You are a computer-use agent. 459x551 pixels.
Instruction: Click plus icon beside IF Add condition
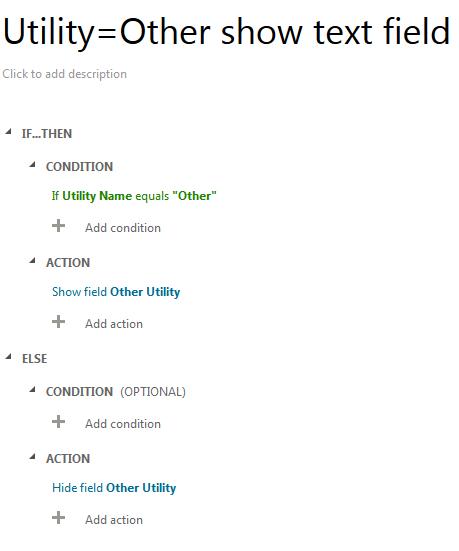click(58, 226)
